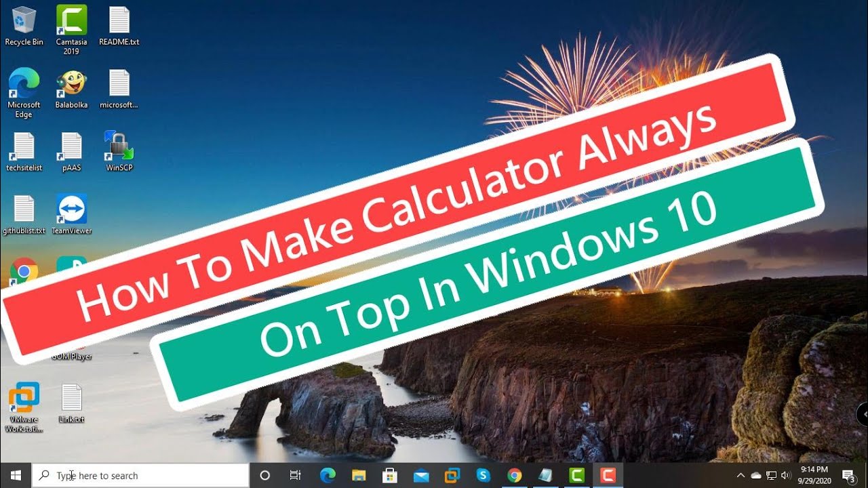Open Microsoft Store from the taskbar
This screenshot has width=868, height=488.
click(390, 475)
